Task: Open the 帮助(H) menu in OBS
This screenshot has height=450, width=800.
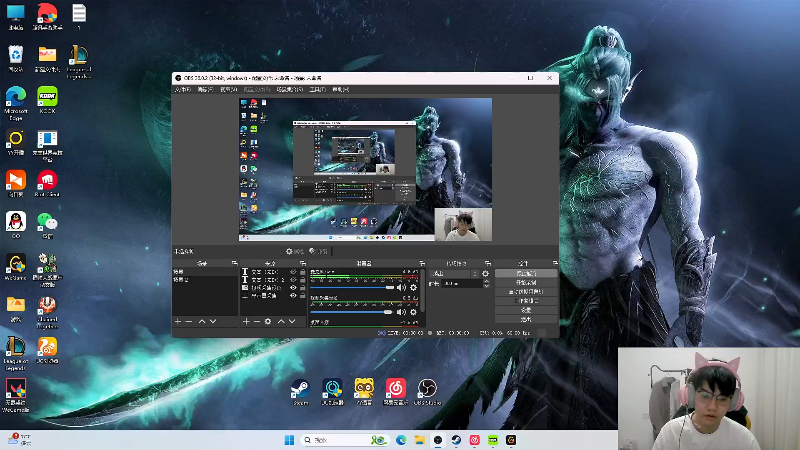Action: coord(340,89)
